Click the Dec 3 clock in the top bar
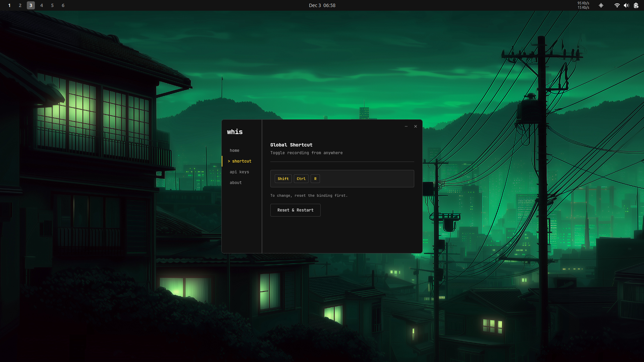This screenshot has height=362, width=644. [322, 5]
